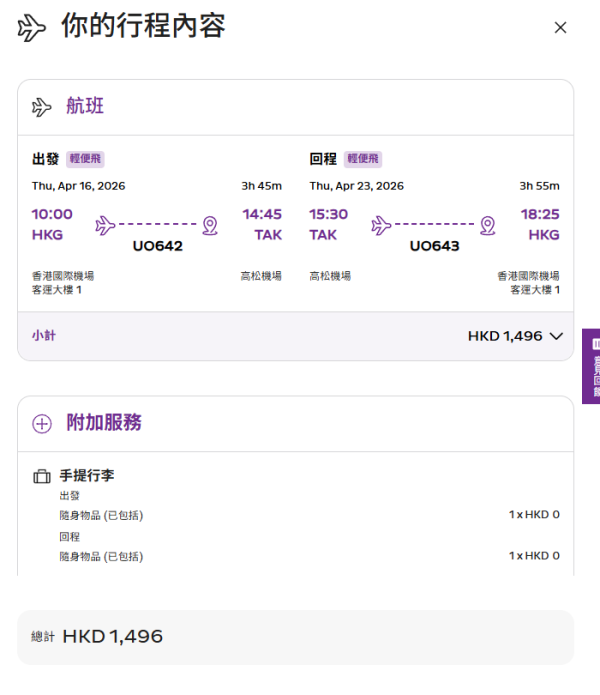Click the 3h 45m duration text

click(261, 186)
